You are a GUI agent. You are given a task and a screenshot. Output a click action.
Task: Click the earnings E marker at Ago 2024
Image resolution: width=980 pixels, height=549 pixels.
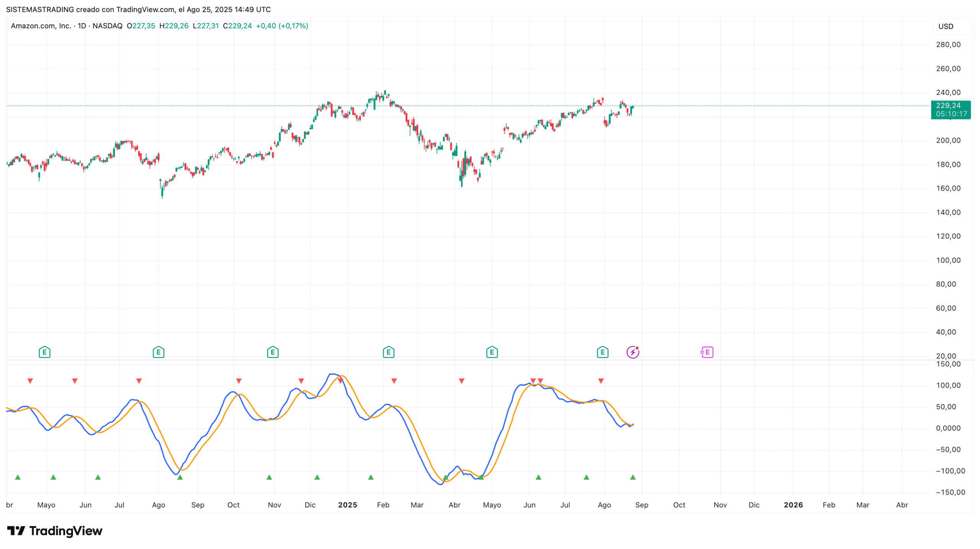tap(158, 352)
